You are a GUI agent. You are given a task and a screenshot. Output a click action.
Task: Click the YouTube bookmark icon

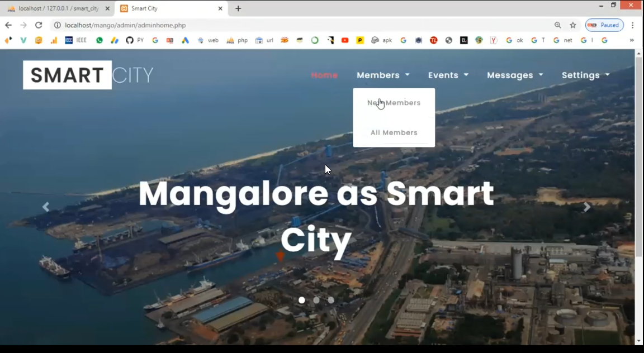point(345,40)
